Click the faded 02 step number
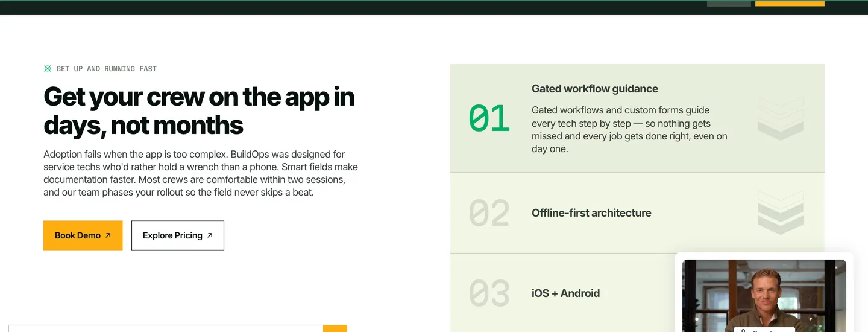 (489, 213)
